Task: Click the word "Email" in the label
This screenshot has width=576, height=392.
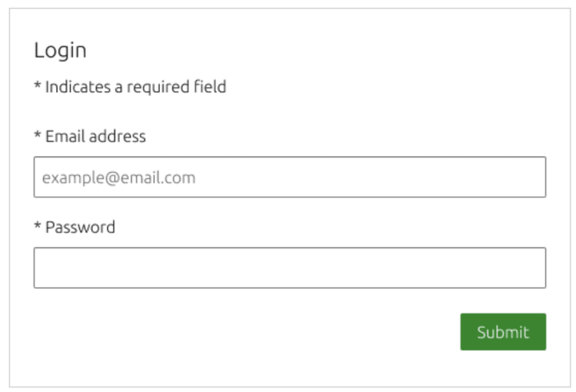Action: (x=65, y=136)
